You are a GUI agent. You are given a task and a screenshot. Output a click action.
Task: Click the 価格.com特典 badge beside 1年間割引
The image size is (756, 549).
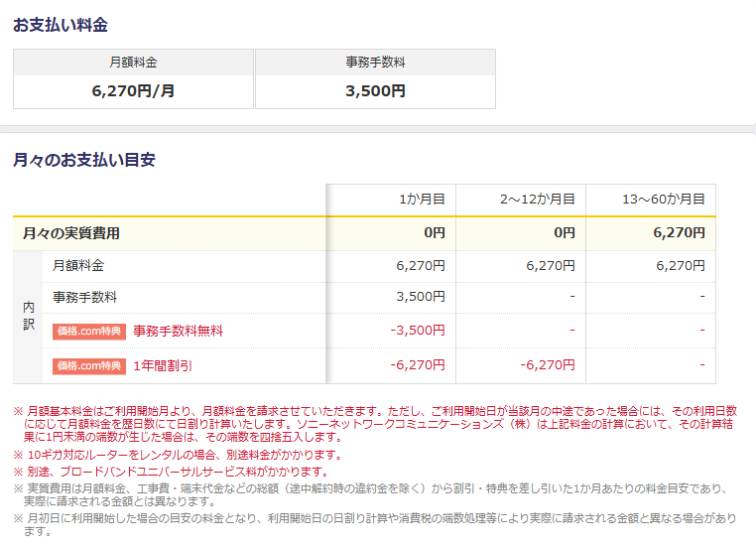click(x=89, y=365)
